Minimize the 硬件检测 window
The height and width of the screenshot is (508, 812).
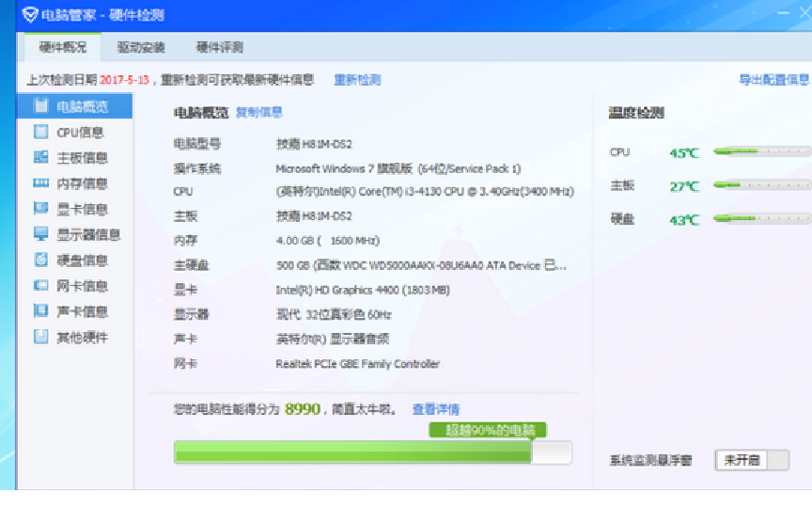pos(784,13)
